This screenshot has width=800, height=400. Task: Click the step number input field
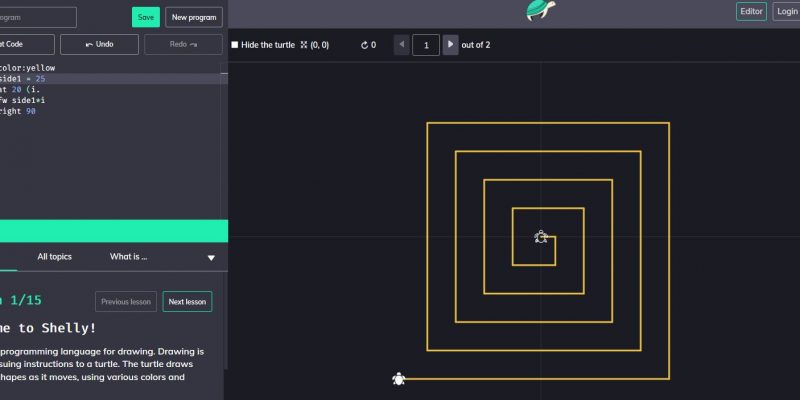(426, 45)
